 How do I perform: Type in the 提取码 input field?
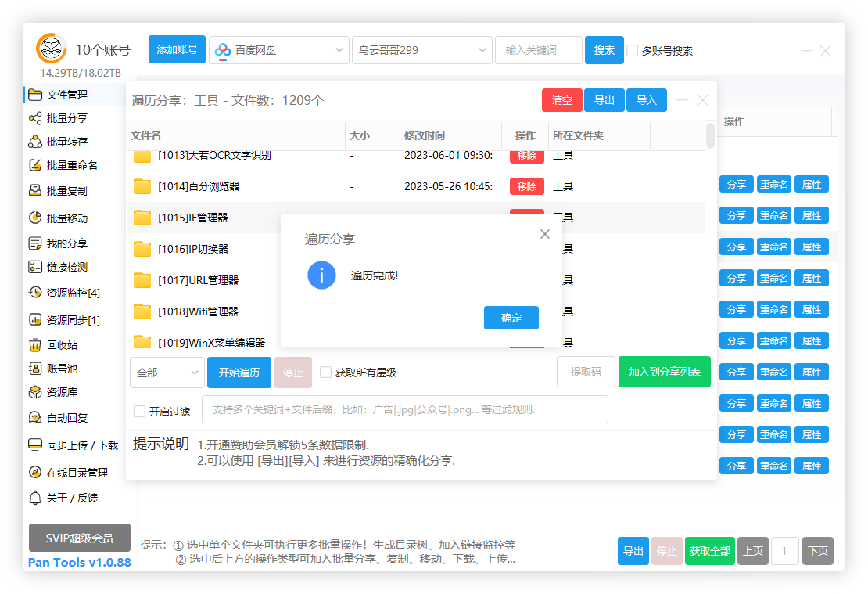tap(586, 372)
